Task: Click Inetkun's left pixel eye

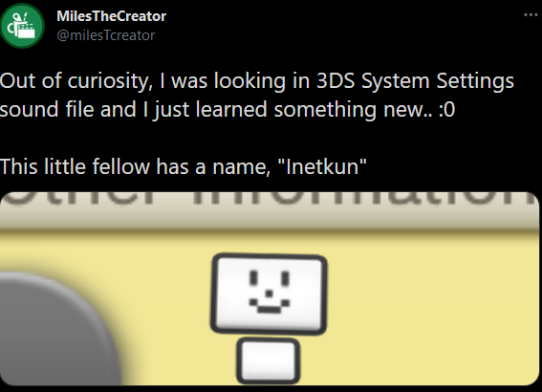Action: pos(253,278)
